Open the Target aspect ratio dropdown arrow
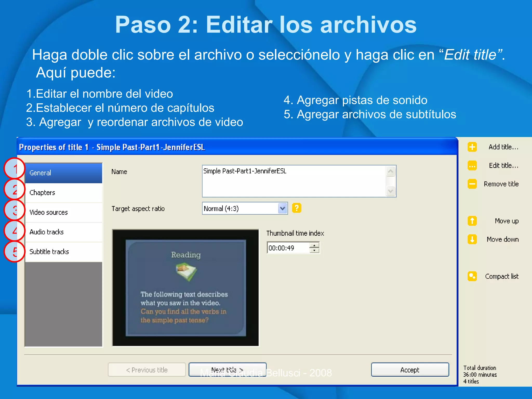Image resolution: width=532 pixels, height=399 pixels. coord(282,208)
